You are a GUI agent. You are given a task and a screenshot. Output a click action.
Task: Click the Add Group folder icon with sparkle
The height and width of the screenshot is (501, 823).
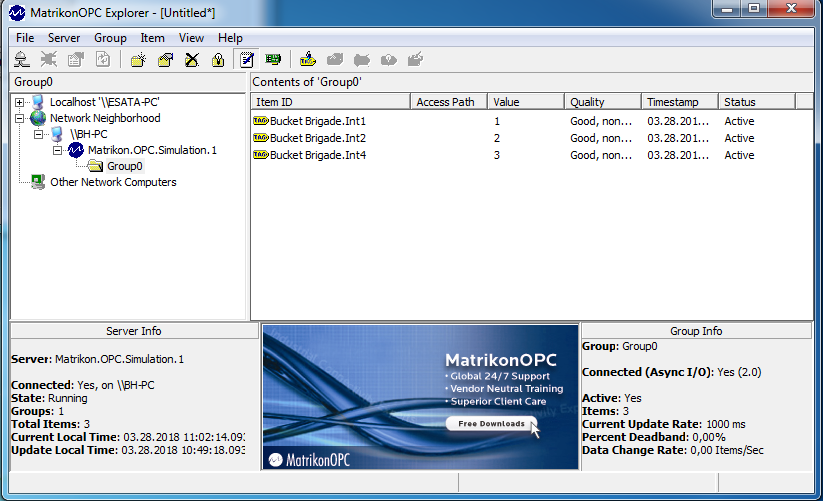tap(139, 60)
